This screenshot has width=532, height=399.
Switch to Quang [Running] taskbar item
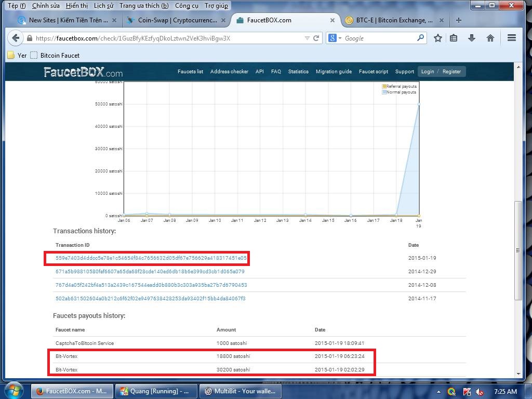coord(156,391)
